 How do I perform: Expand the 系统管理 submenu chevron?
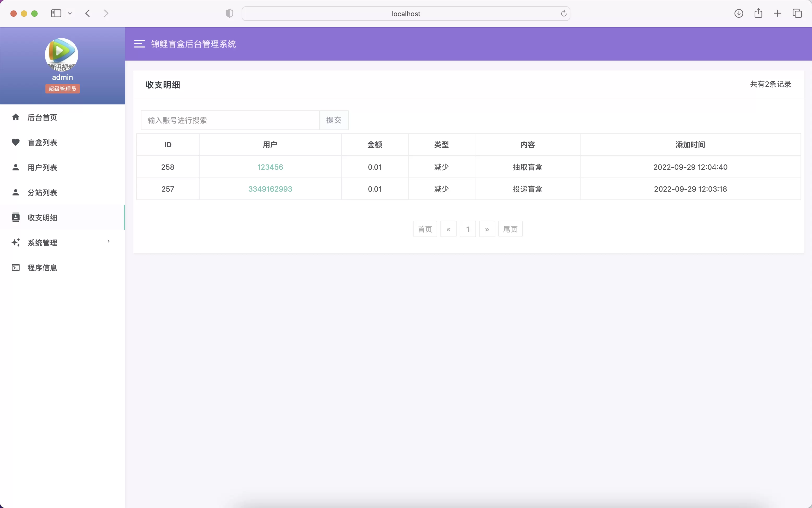[109, 241]
